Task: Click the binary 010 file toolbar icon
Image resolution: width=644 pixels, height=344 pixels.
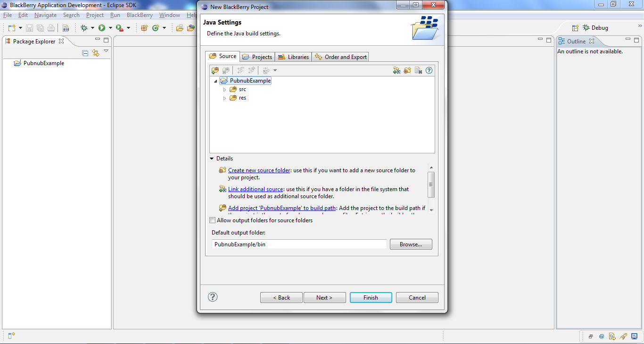Action: click(x=66, y=28)
